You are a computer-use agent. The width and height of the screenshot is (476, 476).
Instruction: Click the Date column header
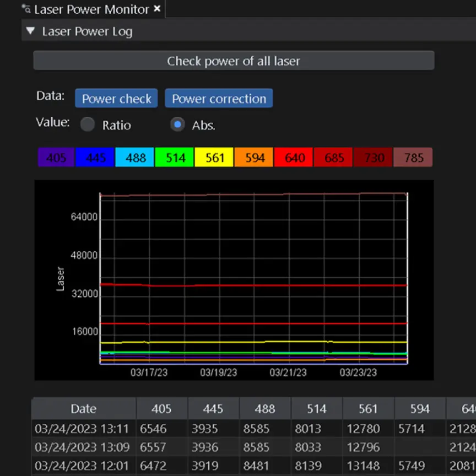(83, 409)
